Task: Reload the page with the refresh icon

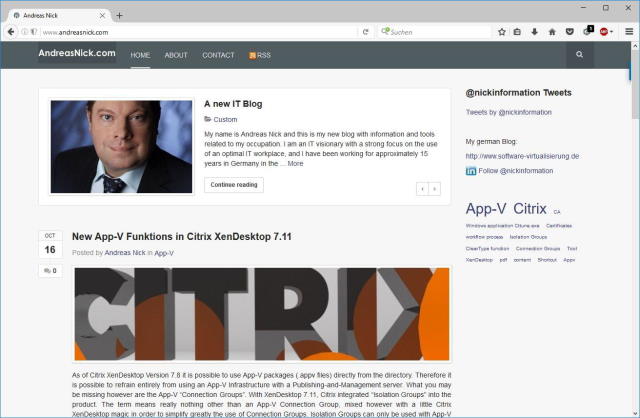Action: (x=366, y=32)
